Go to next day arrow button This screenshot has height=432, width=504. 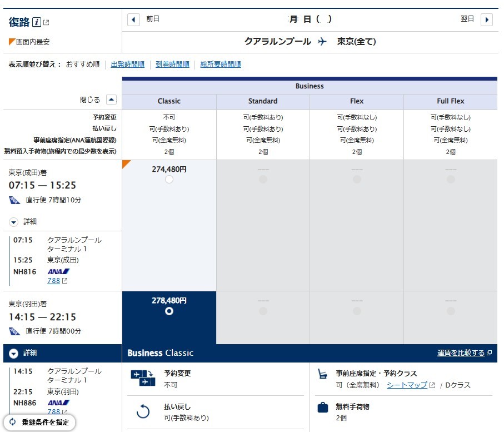point(487,19)
